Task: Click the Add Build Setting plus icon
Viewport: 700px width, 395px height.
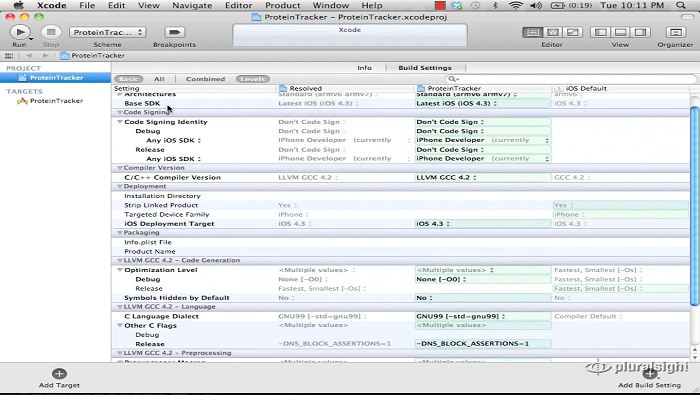Action: 650,374
